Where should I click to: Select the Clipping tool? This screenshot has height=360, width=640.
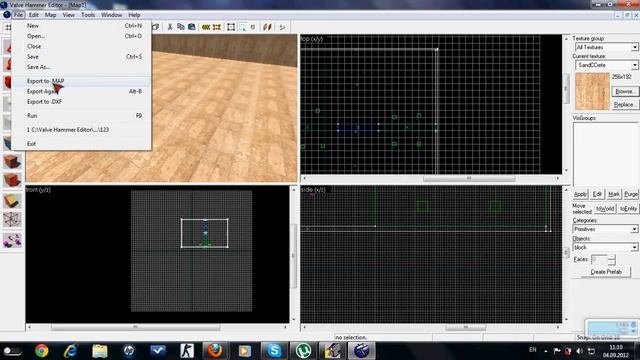tap(11, 200)
